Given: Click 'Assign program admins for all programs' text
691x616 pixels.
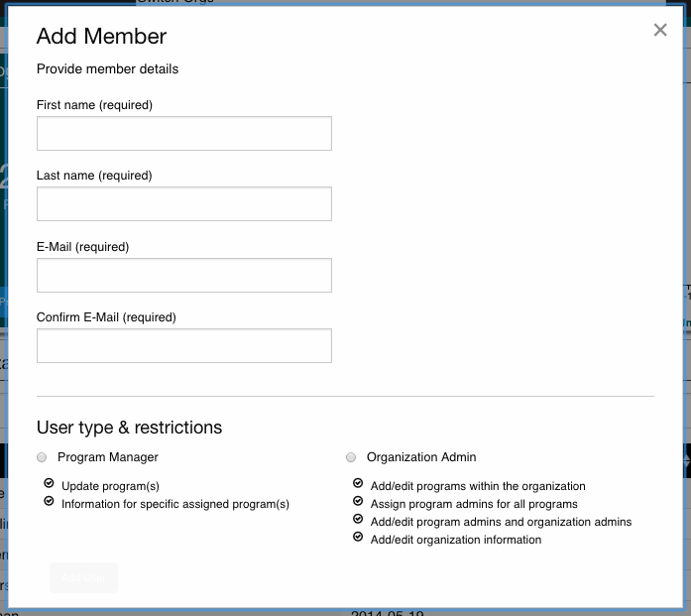Looking at the screenshot, I should 474,504.
